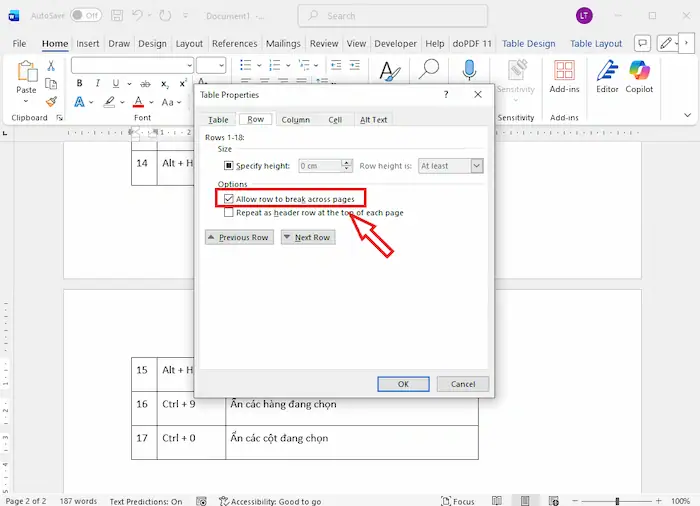The height and width of the screenshot is (506, 700).
Task: Open the Editor tool in ribbon
Action: pyautogui.click(x=607, y=75)
